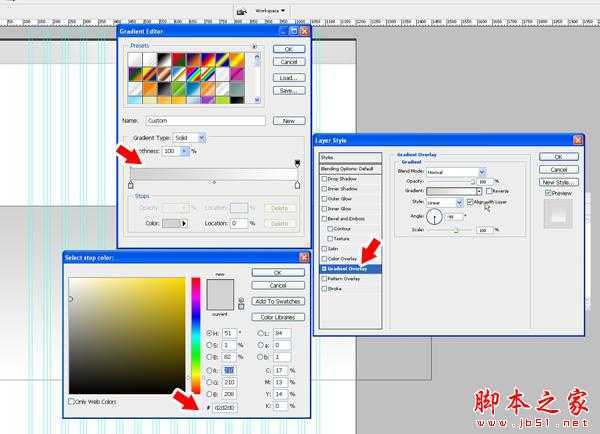Select the Styles header in Layer Style list
Screen dimensions: 600x434
(x=351, y=157)
